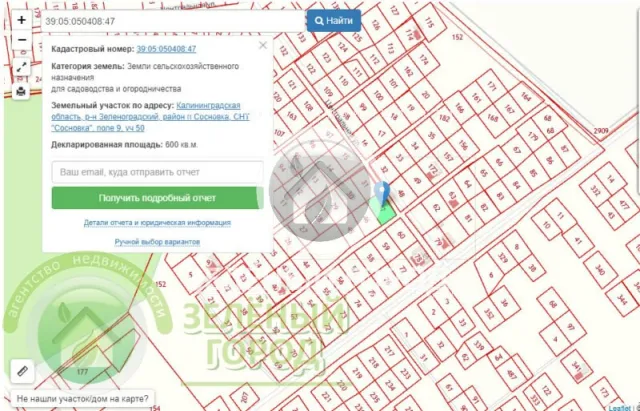The image size is (640, 411).
Task: Select parcel labeled 168
Action: 493,118
